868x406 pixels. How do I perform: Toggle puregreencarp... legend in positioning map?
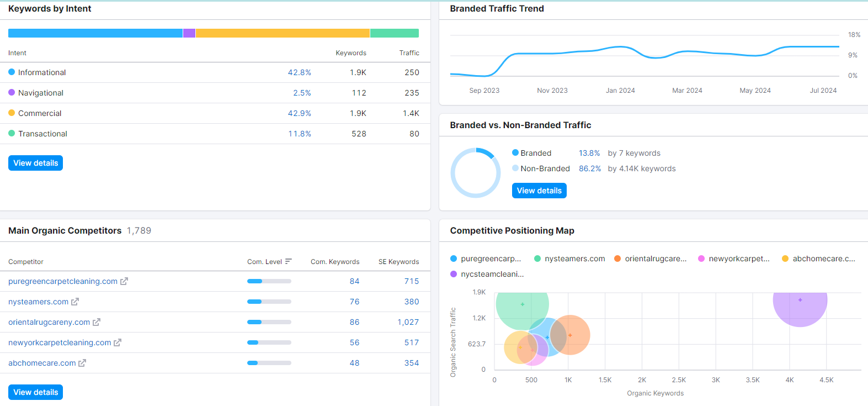tap(486, 259)
